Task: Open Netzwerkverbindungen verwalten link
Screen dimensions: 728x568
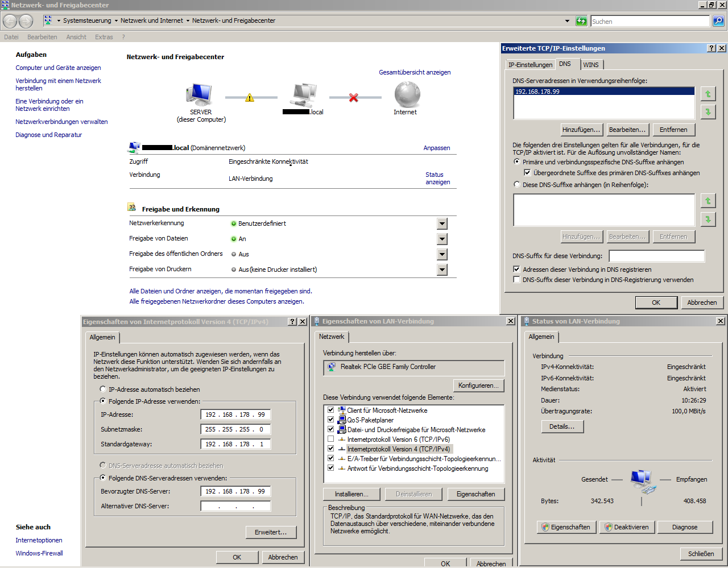Action: coord(61,122)
